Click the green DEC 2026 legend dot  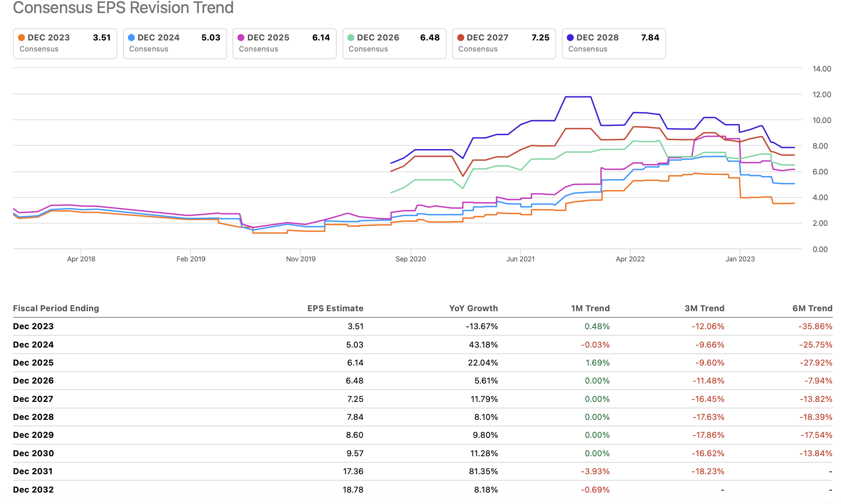[x=351, y=38]
